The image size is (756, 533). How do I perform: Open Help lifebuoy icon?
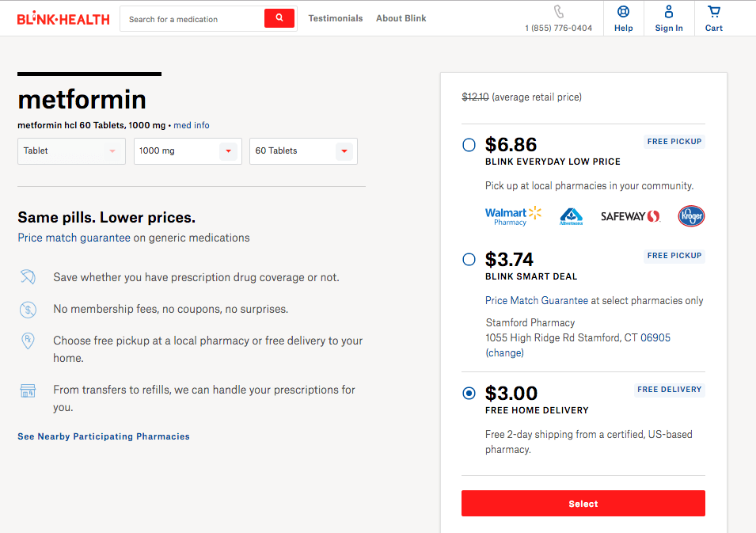coord(623,12)
